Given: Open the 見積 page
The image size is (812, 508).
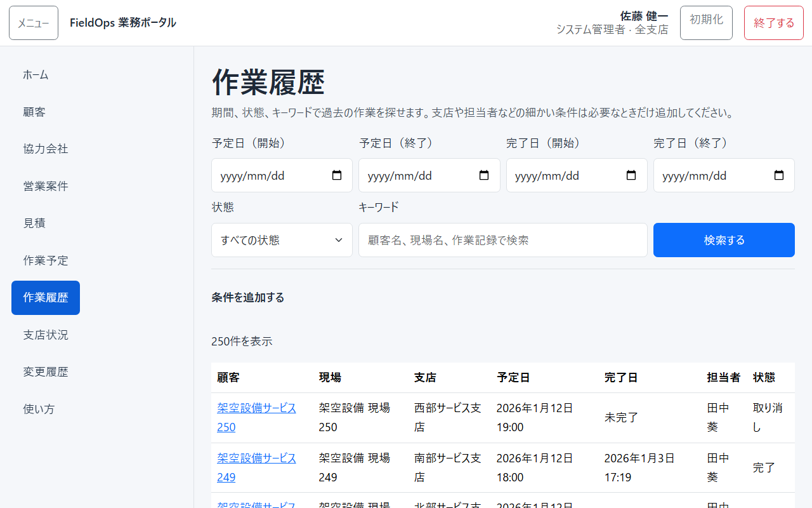Looking at the screenshot, I should pyautogui.click(x=34, y=223).
